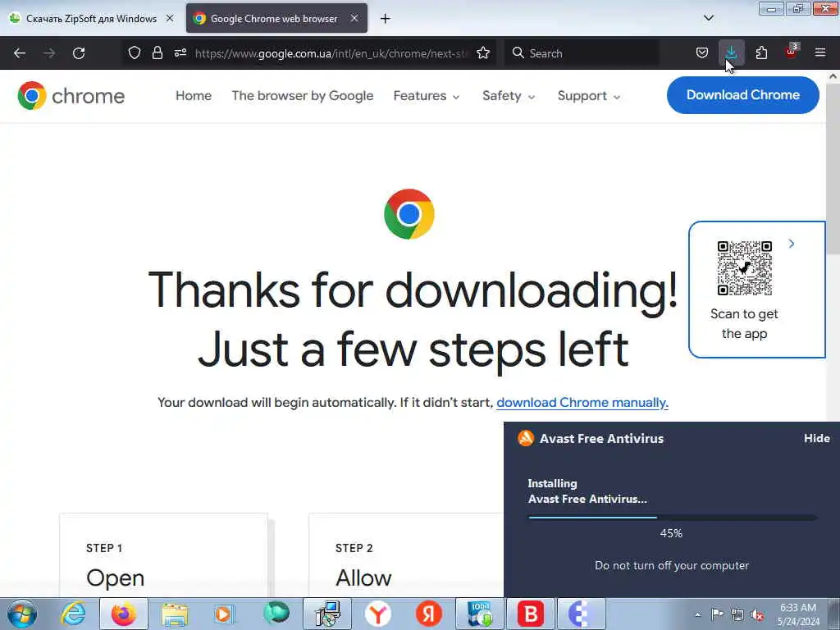Close the ZipSoft tab
This screenshot has width=840, height=630.
[x=170, y=18]
